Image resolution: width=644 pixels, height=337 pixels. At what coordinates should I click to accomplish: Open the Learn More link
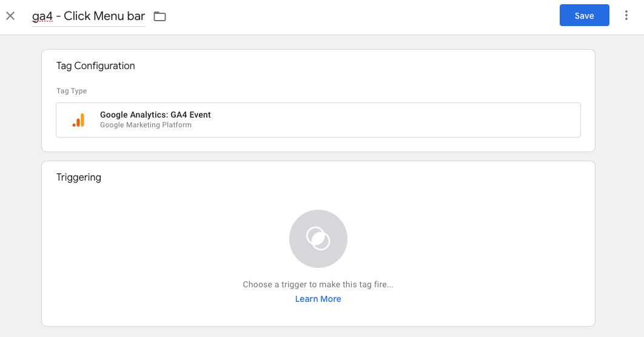point(318,299)
